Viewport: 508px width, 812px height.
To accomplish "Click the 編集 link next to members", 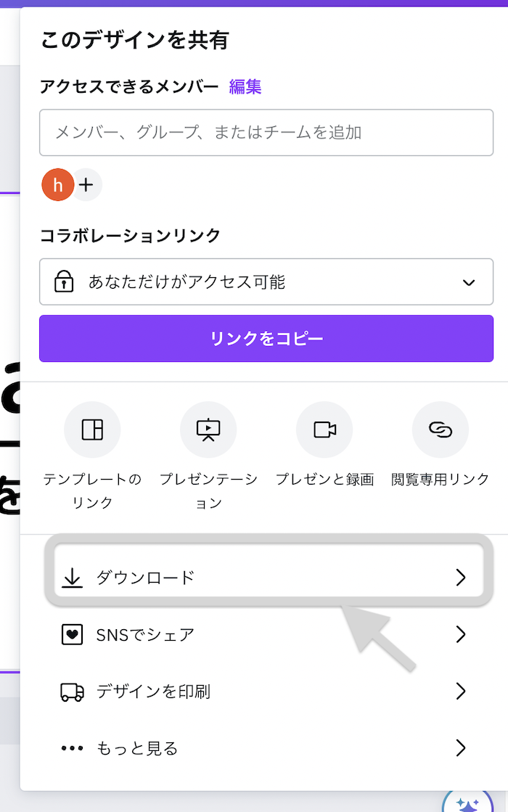I will coord(245,87).
